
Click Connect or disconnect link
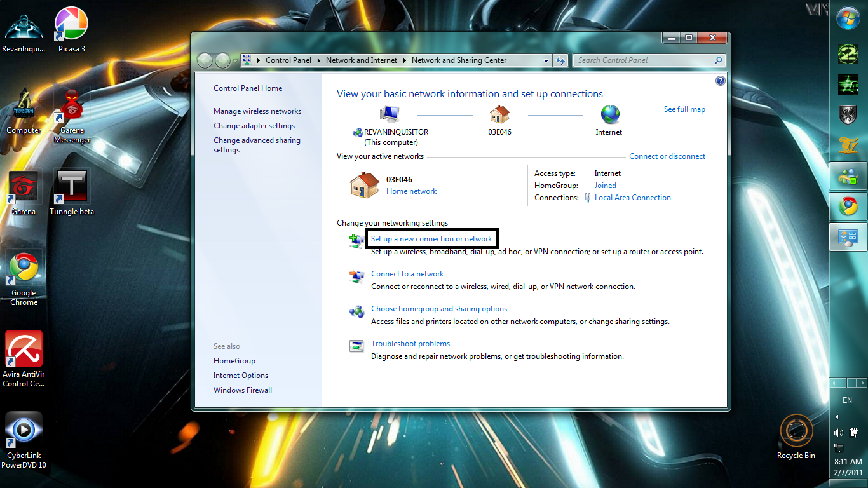667,156
